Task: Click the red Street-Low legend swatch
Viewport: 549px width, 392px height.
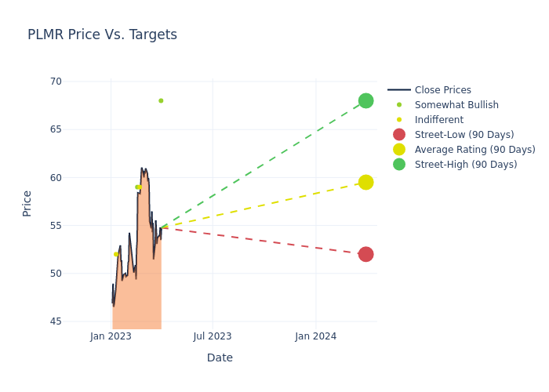Action: pos(399,135)
